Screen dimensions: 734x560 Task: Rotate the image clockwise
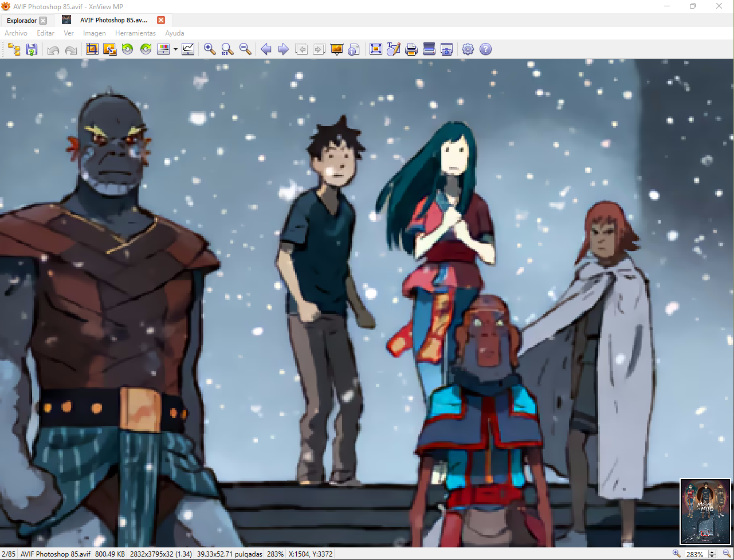click(x=146, y=49)
